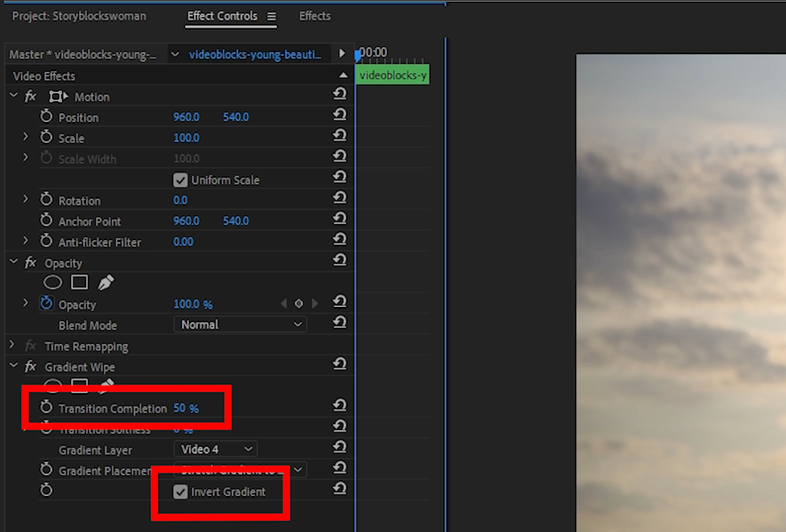The width and height of the screenshot is (786, 532).
Task: Go to next Opacity keyframe
Action: (315, 304)
